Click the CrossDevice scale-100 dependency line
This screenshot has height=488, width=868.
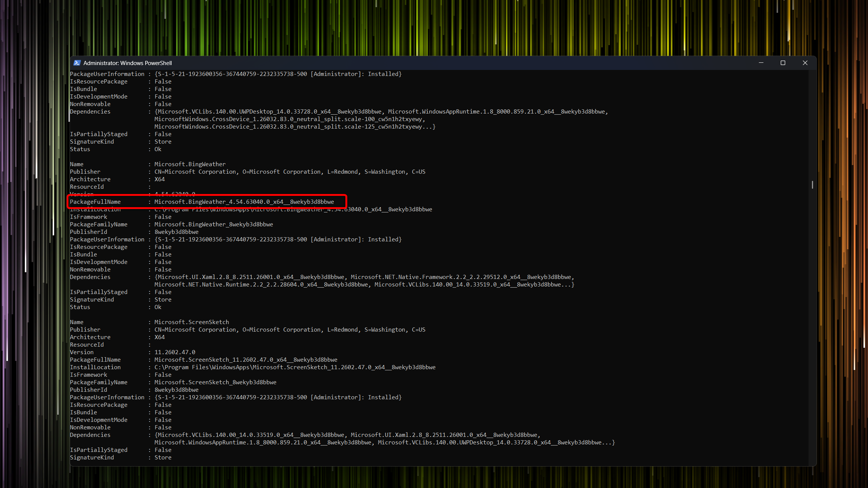290,119
